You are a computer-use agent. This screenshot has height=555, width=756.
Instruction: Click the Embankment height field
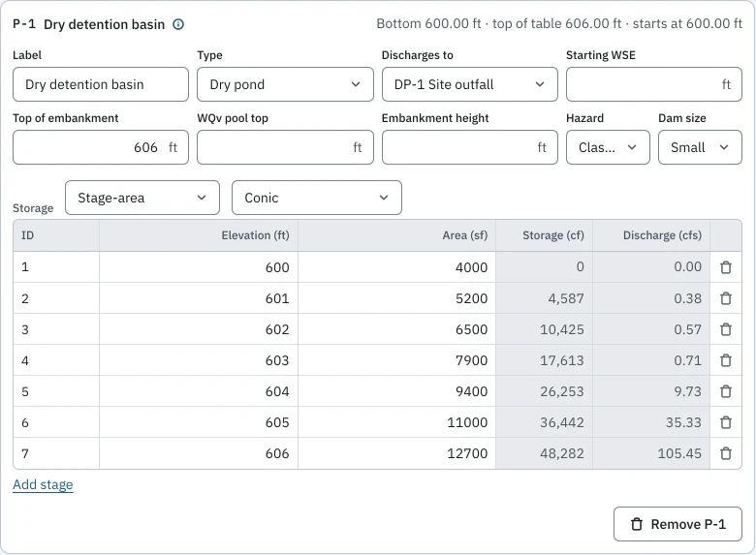pos(470,147)
